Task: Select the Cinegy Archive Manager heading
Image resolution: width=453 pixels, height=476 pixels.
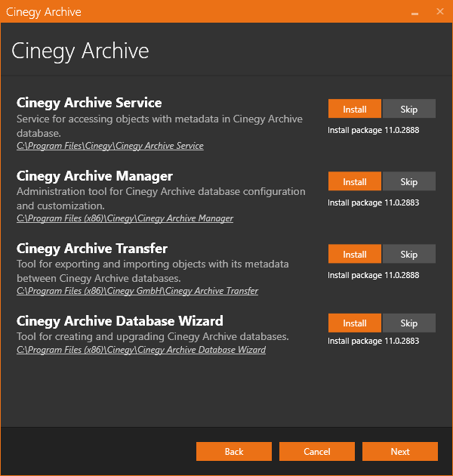Action: coord(94,176)
